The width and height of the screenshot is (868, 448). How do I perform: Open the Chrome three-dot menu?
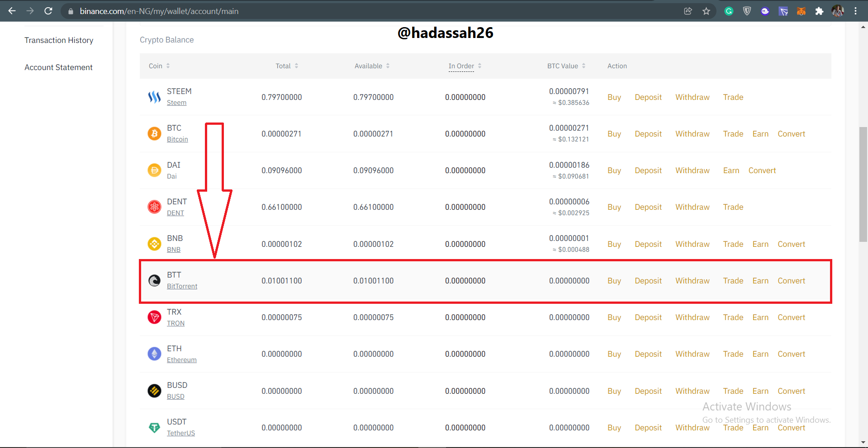[855, 11]
